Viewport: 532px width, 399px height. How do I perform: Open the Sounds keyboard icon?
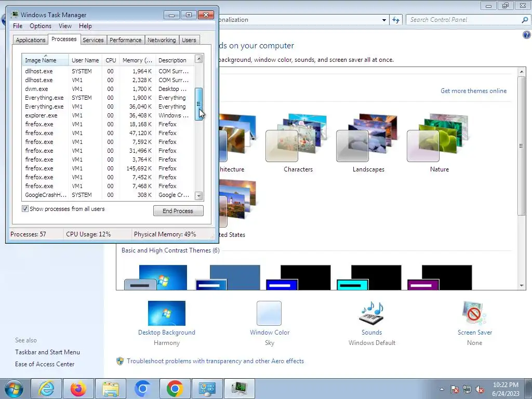(x=371, y=313)
